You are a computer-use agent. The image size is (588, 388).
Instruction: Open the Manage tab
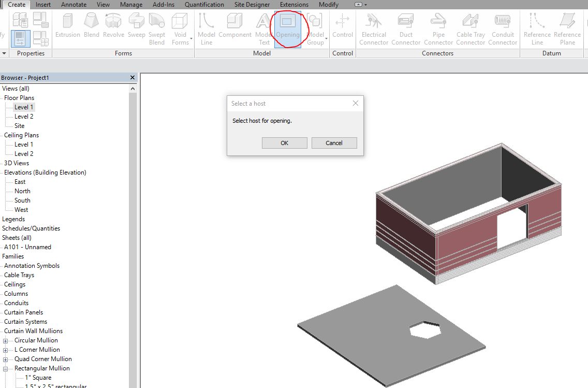(131, 4)
